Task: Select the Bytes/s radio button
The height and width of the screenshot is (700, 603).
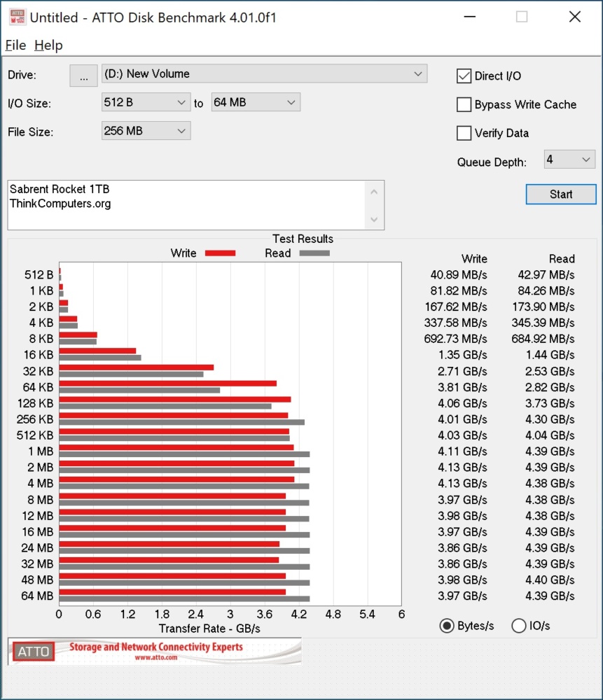Action: (x=447, y=625)
